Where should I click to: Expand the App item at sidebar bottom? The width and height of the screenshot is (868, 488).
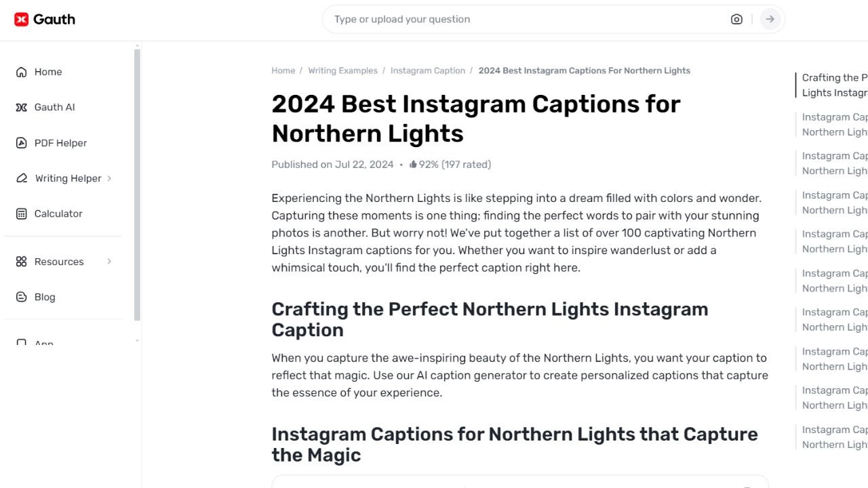pos(43,342)
